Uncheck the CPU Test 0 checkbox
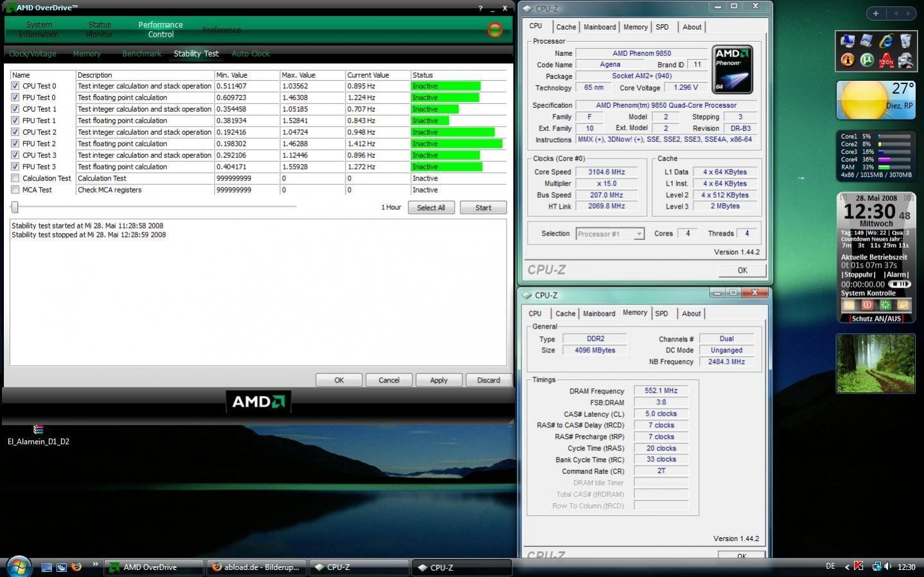Viewport: 924px width, 577px height. [x=15, y=86]
